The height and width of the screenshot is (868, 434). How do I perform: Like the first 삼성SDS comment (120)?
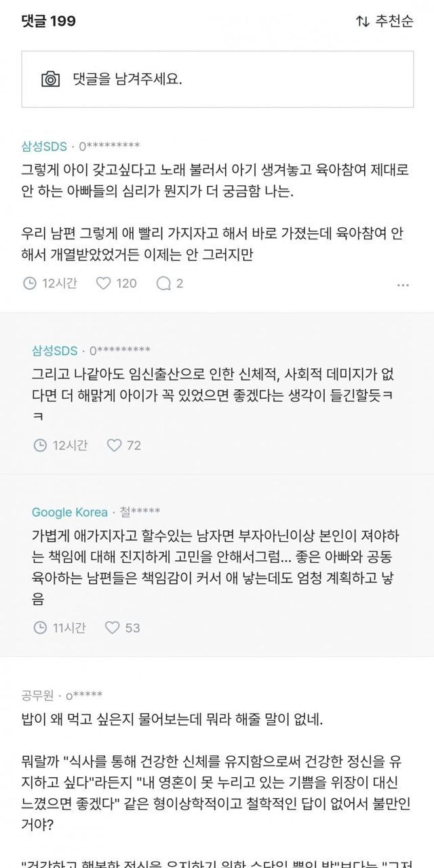116,283
